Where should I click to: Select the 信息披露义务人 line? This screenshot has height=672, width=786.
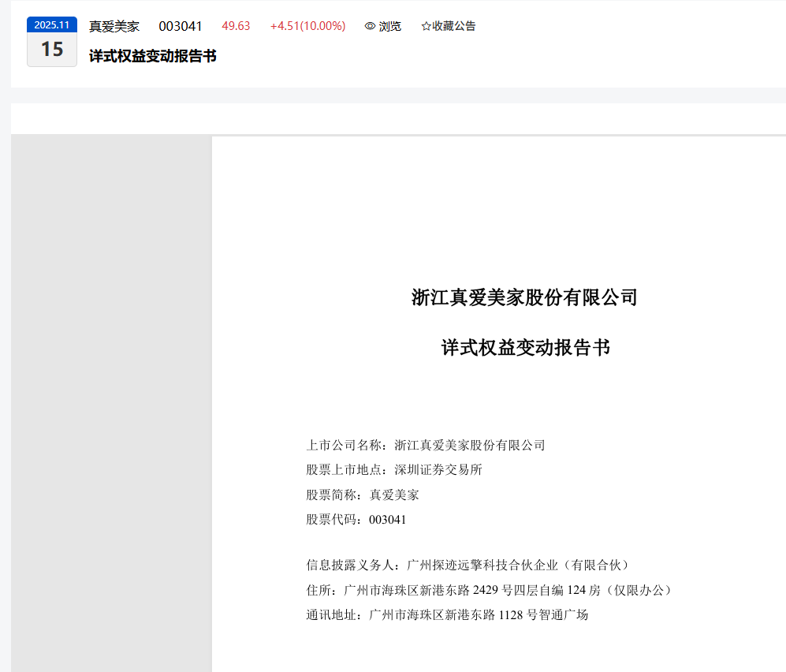pyautogui.click(x=468, y=566)
